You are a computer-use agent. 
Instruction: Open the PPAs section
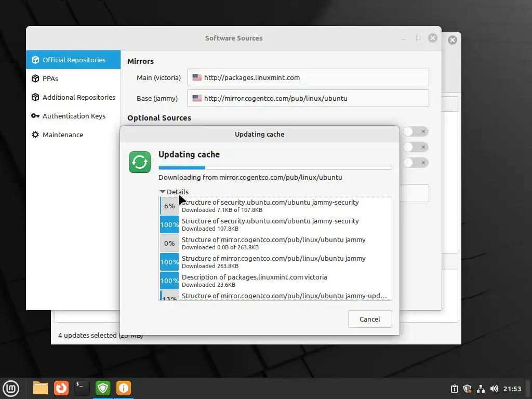tap(73, 78)
